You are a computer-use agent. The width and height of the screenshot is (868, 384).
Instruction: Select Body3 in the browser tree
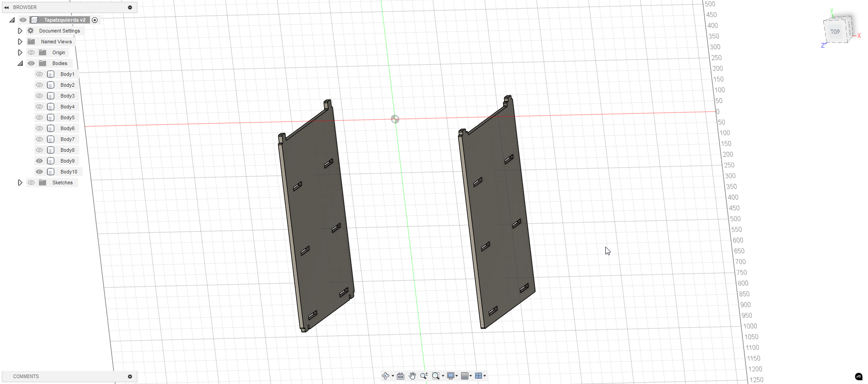click(67, 96)
